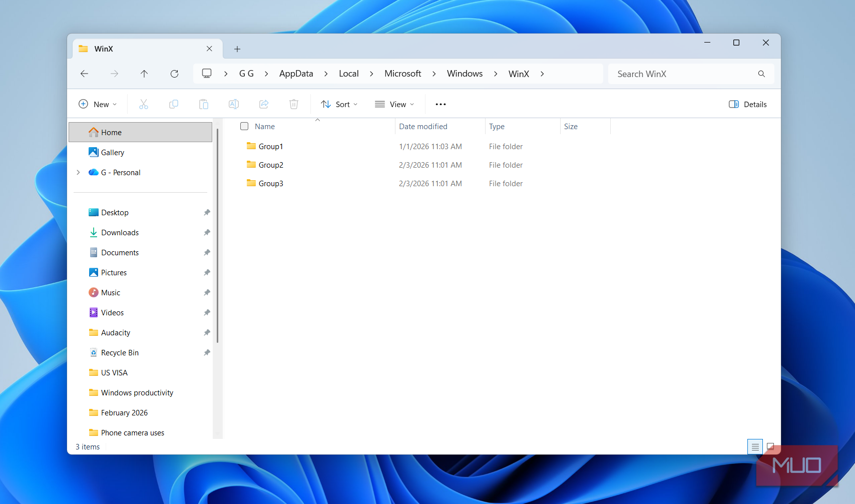Go up one folder level
The image size is (855, 504).
pos(144,74)
